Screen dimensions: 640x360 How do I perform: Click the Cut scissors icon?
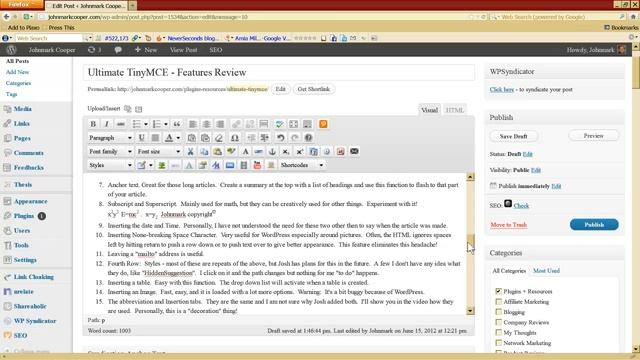point(190,151)
